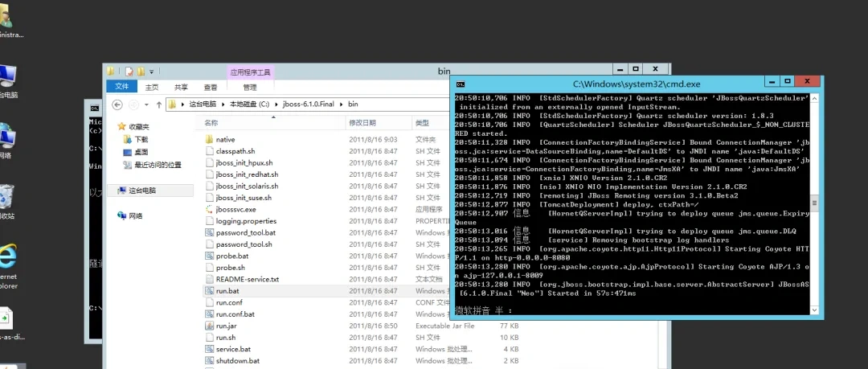Screen dimensions: 868x369
Task: Click the 应用程序工具 contextual tab header
Action: [x=250, y=72]
